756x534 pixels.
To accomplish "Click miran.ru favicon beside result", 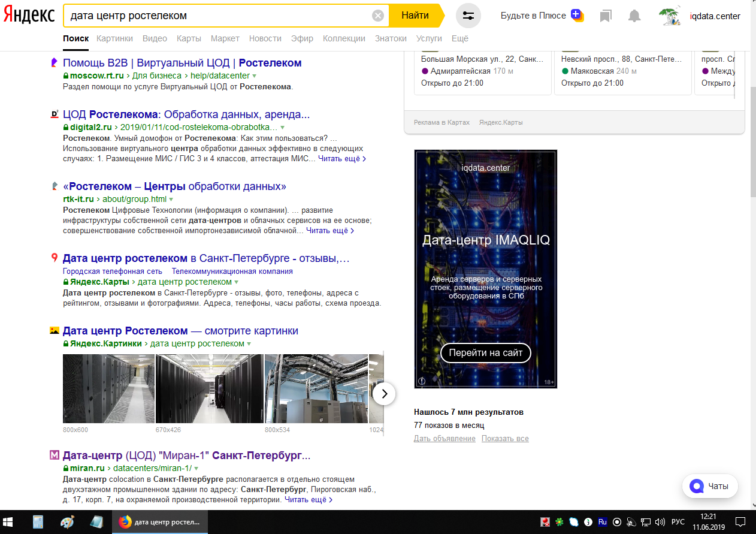I will click(54, 455).
